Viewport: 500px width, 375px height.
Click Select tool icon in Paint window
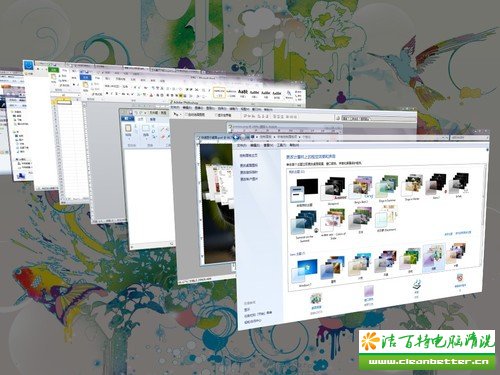(146, 129)
